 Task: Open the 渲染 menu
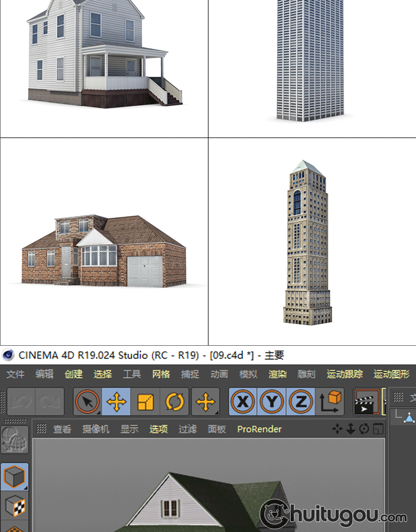[x=277, y=375]
